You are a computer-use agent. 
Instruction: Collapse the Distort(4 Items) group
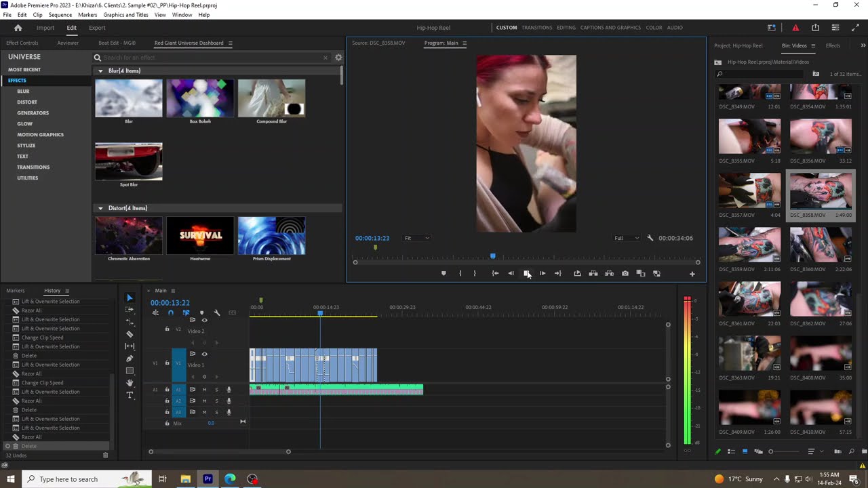[x=100, y=208]
